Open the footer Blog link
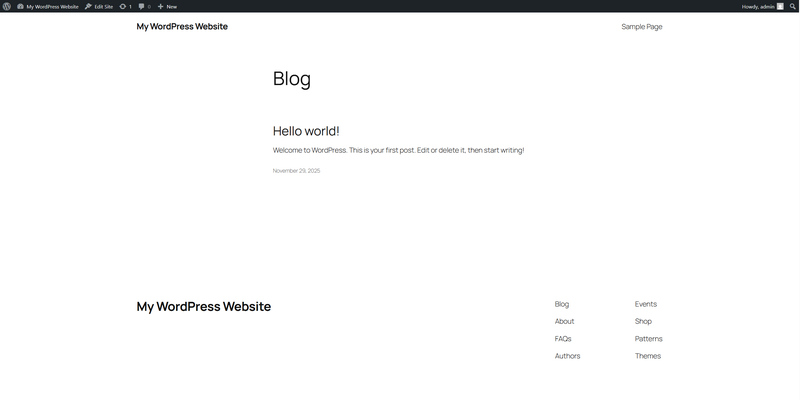The image size is (800, 400). [x=562, y=304]
